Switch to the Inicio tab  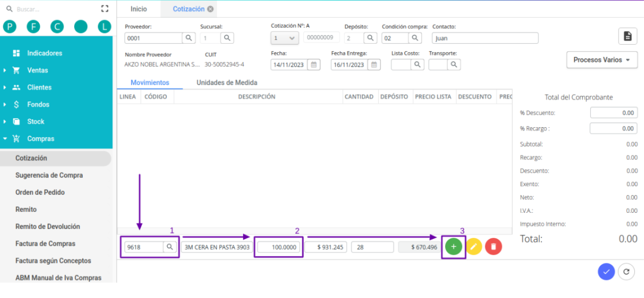tap(138, 9)
